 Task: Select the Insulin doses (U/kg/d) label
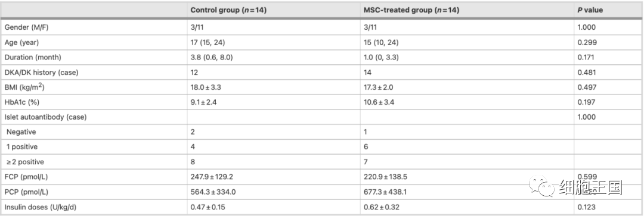pyautogui.click(x=41, y=207)
